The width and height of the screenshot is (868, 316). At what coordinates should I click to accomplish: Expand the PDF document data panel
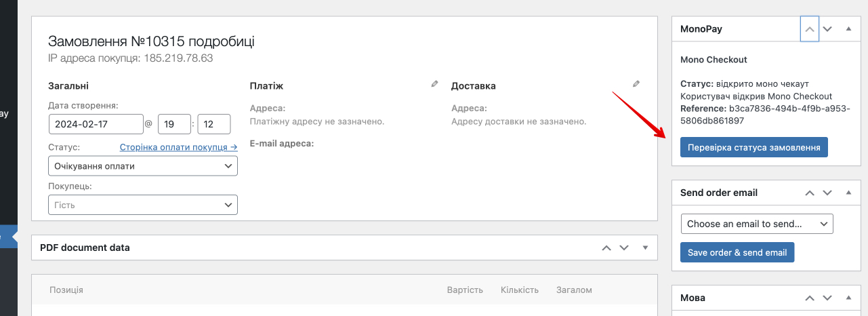pyautogui.click(x=645, y=248)
